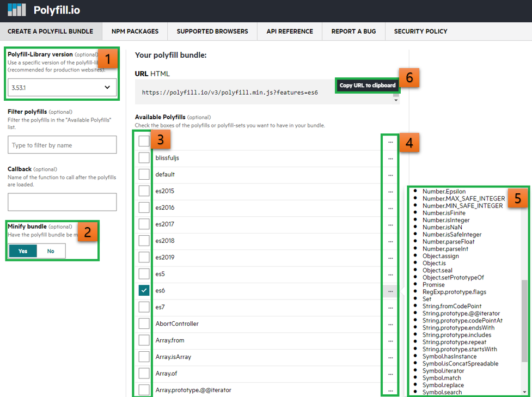
Task: Click the Promise entry in features list
Action: pos(433,285)
